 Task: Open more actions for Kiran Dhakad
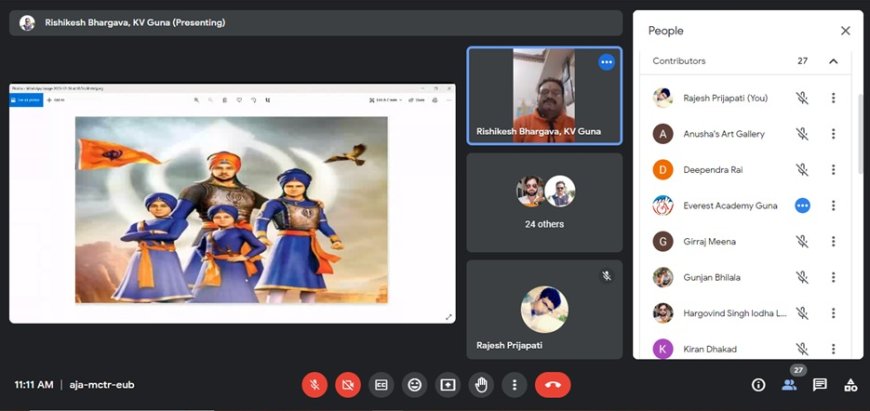(x=833, y=349)
